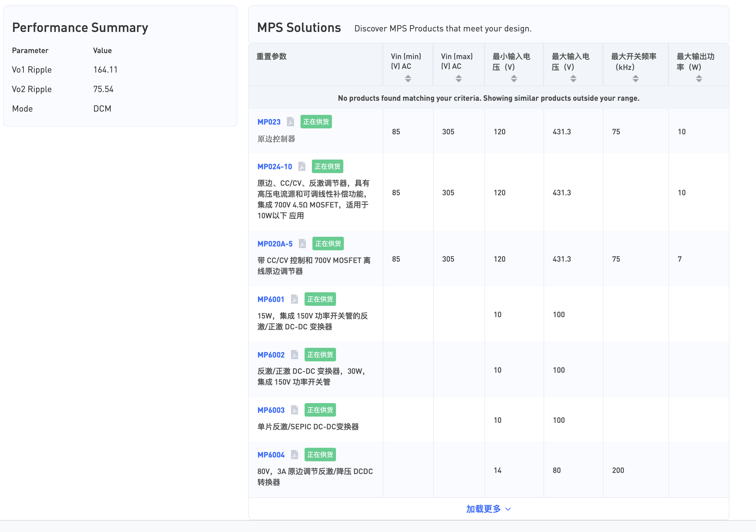
Task: Click the 正在供货 badge for MP024-10
Action: point(328,167)
